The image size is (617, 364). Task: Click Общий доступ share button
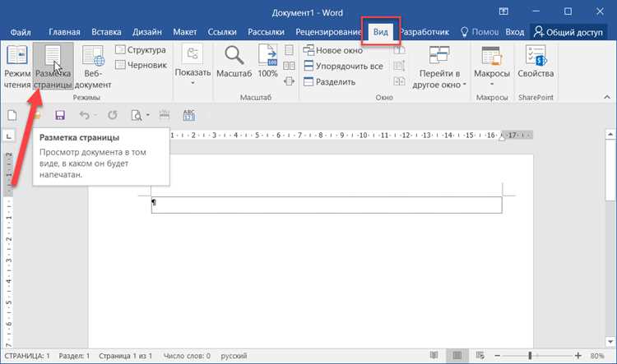(568, 32)
